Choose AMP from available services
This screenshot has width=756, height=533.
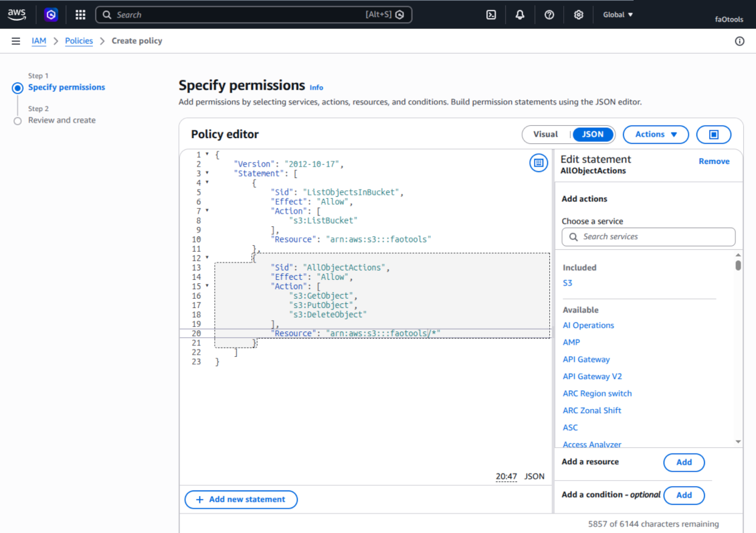pyautogui.click(x=571, y=342)
